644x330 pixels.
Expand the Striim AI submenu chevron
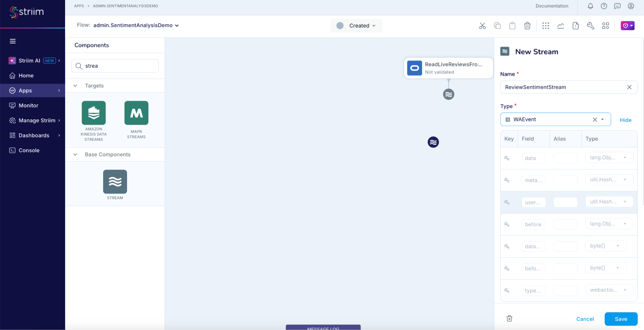[x=59, y=61]
